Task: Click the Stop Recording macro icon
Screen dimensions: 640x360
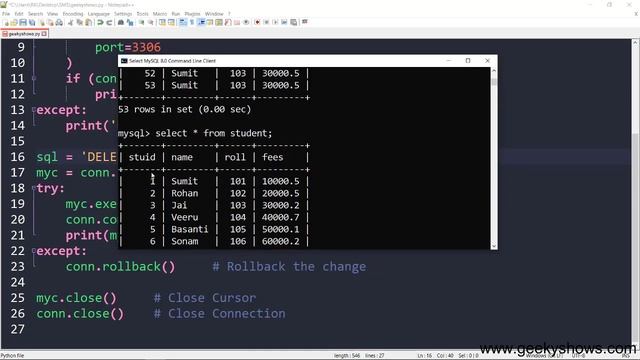Action: (x=266, y=22)
